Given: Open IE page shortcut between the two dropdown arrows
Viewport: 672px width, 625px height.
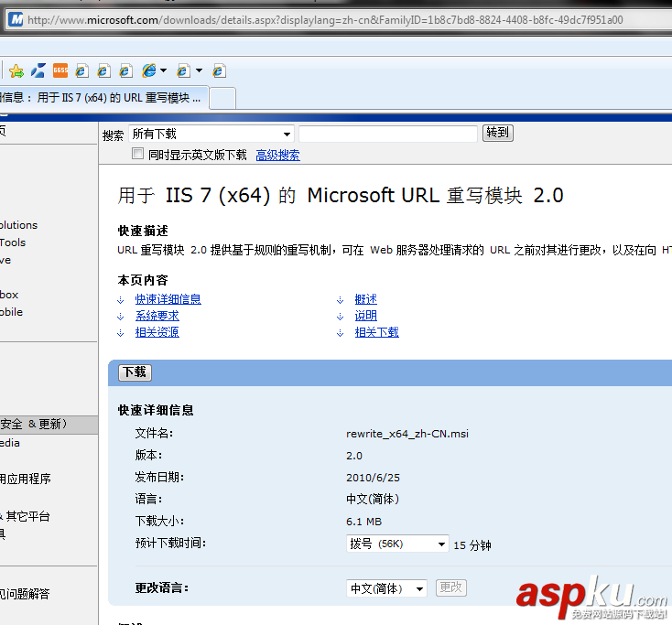Looking at the screenshot, I should tap(183, 70).
